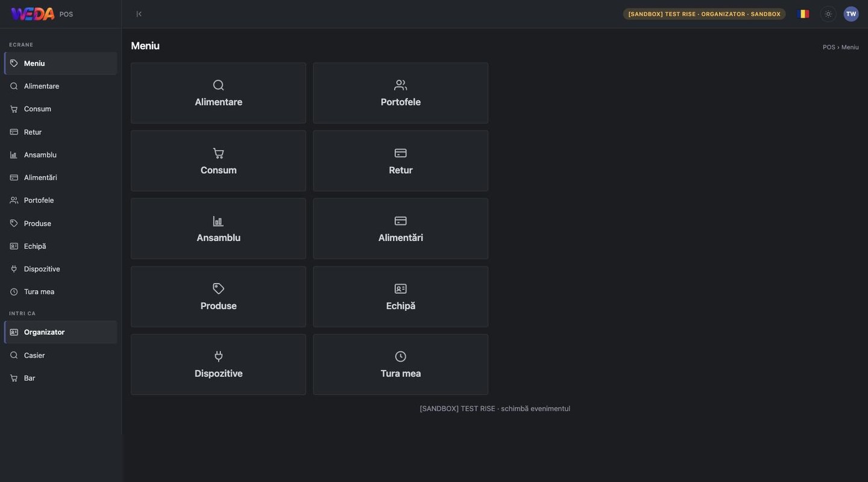Viewport: 868px width, 482px height.
Task: Open the Tura mea tile in the main grid
Action: click(x=401, y=365)
